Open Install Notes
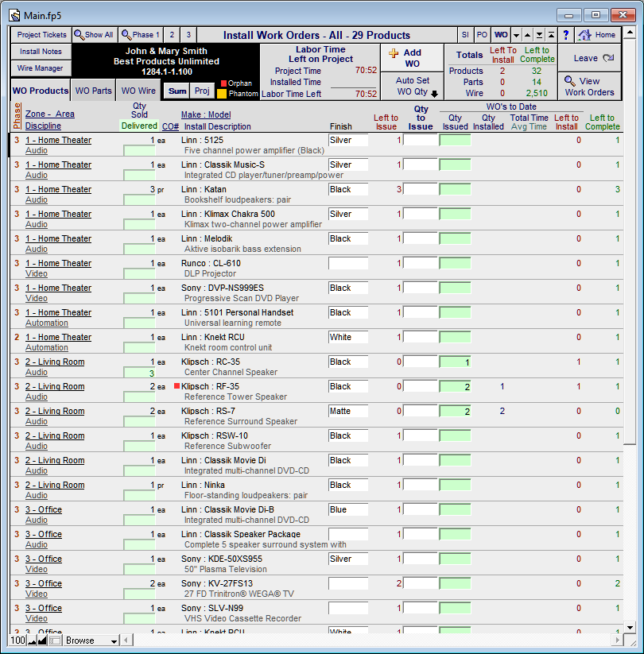This screenshot has height=654, width=644. 41,52
